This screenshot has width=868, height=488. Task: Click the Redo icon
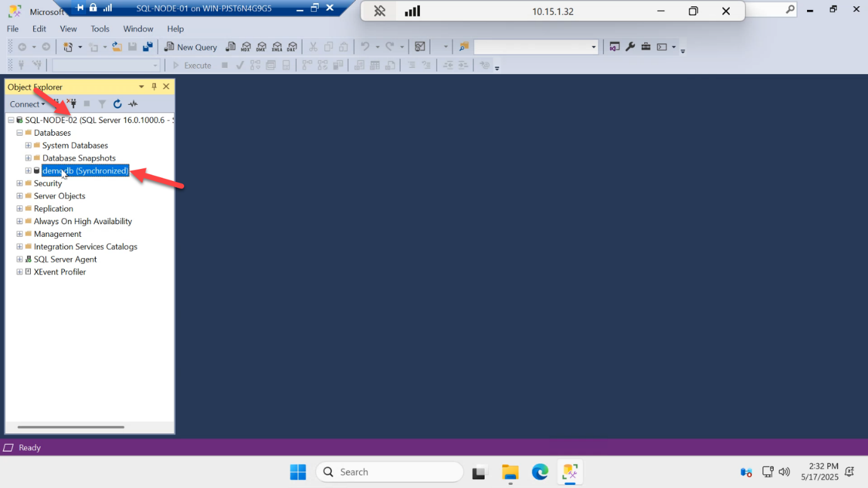point(390,47)
